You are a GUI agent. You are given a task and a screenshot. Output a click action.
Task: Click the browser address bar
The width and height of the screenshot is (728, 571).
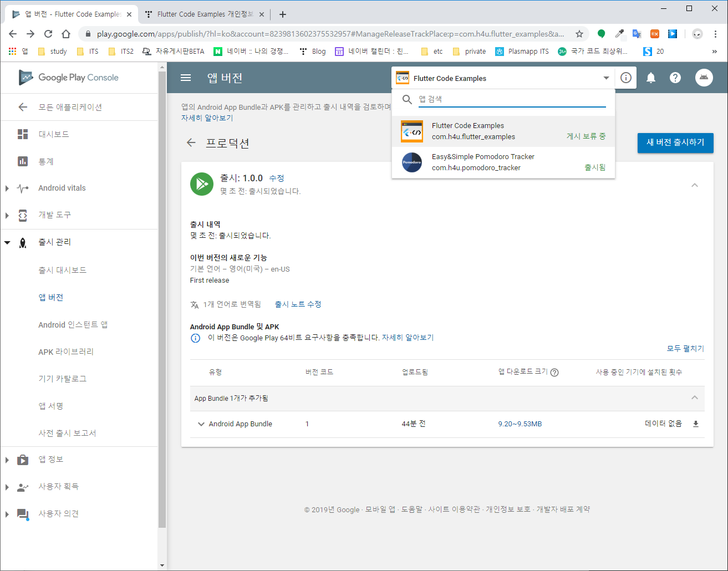(330, 34)
